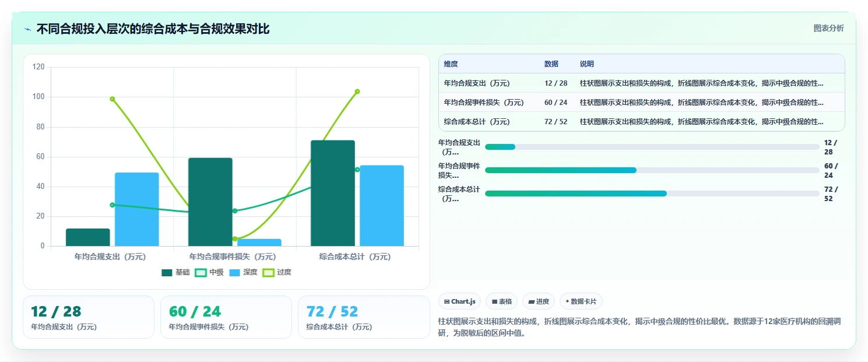
Task: Open the 60 / 24 data card
Action: click(x=226, y=317)
